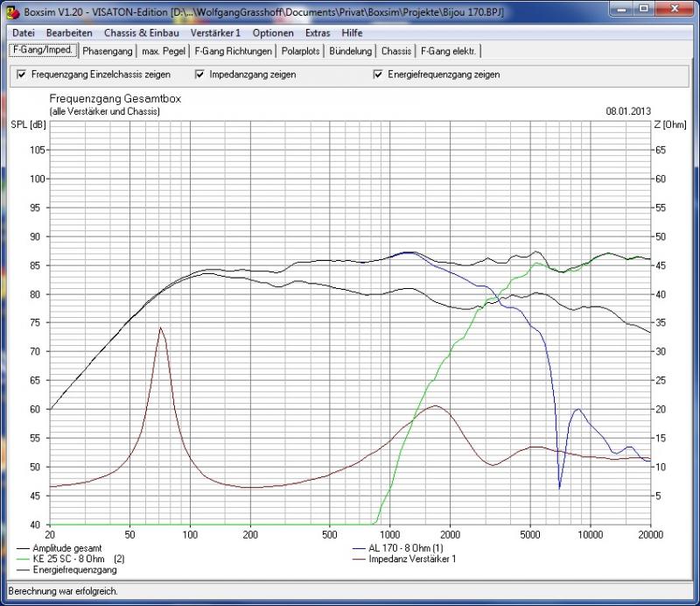The height and width of the screenshot is (606, 700).
Task: Open the F-Gang elektr. tab
Action: 448,51
